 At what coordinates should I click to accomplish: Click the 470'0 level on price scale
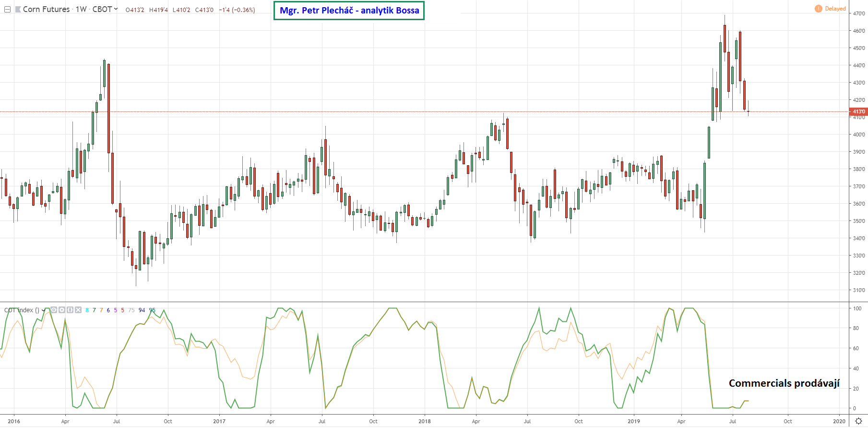point(858,13)
